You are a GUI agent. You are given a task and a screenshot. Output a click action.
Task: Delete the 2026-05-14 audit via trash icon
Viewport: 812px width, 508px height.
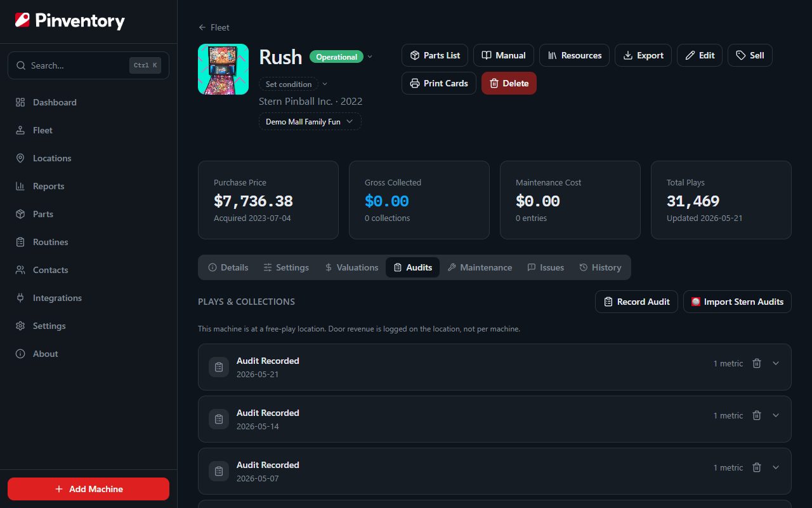pyautogui.click(x=757, y=415)
